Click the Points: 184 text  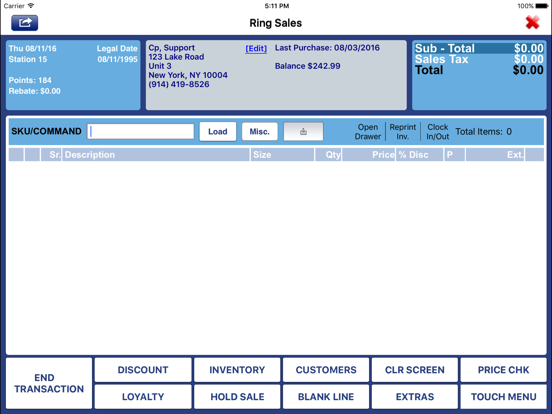point(30,80)
